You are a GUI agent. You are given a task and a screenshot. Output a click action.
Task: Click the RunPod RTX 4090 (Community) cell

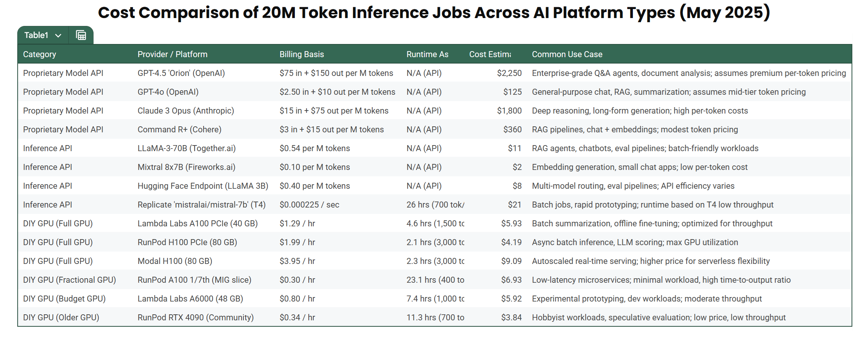[196, 317]
